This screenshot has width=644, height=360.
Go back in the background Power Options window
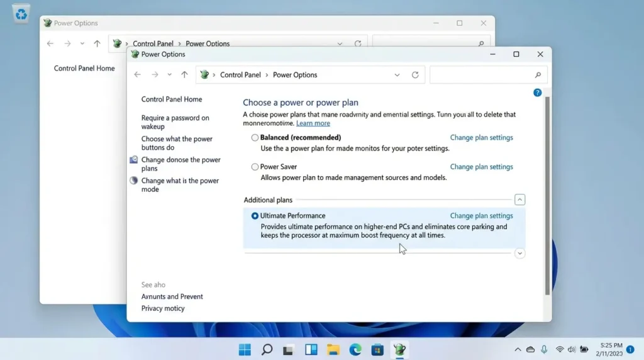[x=50, y=43]
